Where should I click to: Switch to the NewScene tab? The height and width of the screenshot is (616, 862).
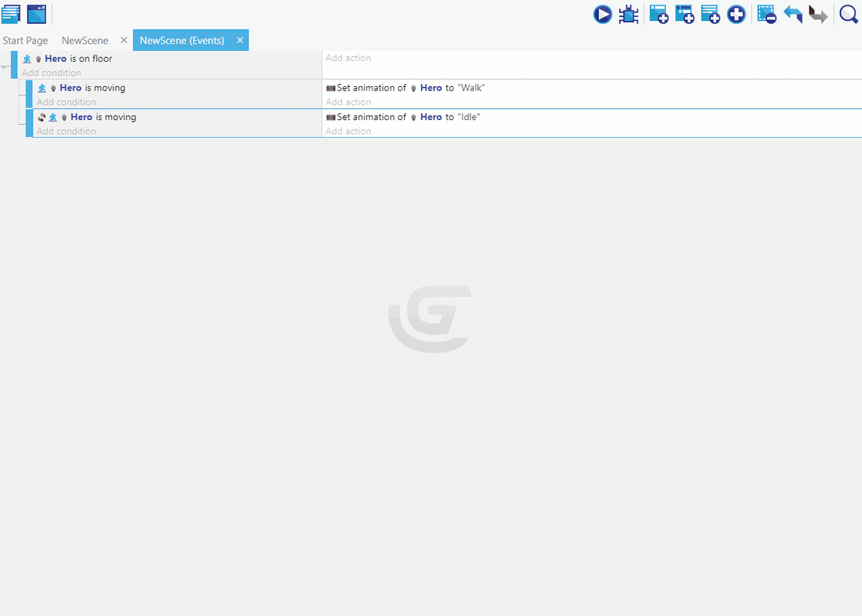click(85, 41)
